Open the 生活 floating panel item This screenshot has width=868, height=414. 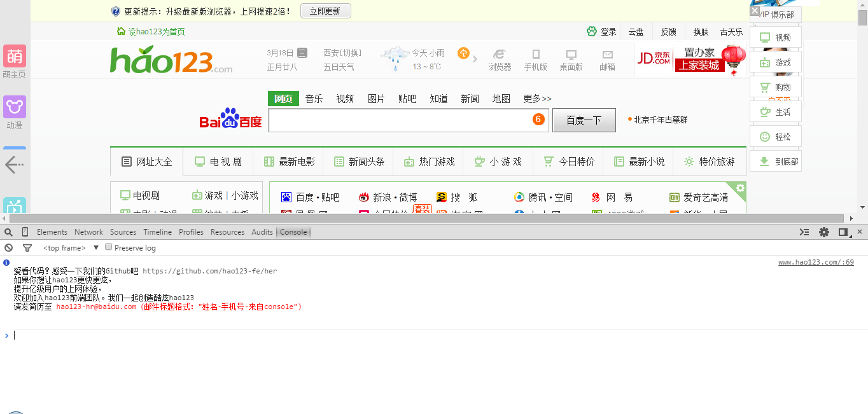tap(775, 112)
